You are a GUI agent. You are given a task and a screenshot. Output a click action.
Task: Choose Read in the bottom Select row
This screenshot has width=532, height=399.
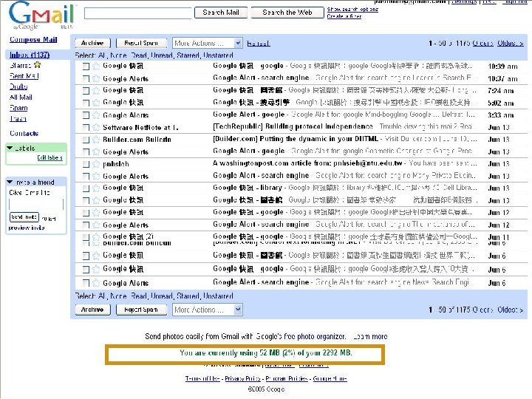(139, 296)
